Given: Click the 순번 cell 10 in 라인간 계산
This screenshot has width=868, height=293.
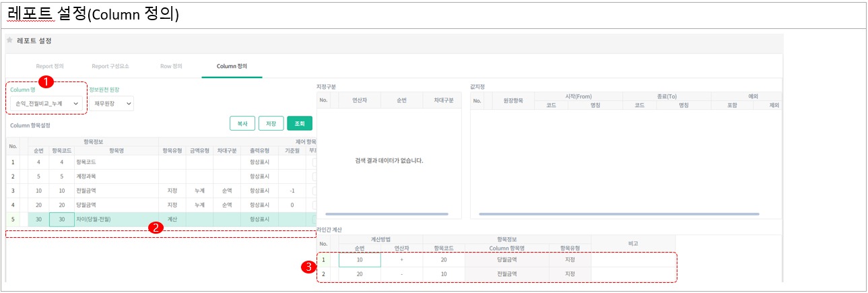Looking at the screenshot, I should [x=359, y=260].
